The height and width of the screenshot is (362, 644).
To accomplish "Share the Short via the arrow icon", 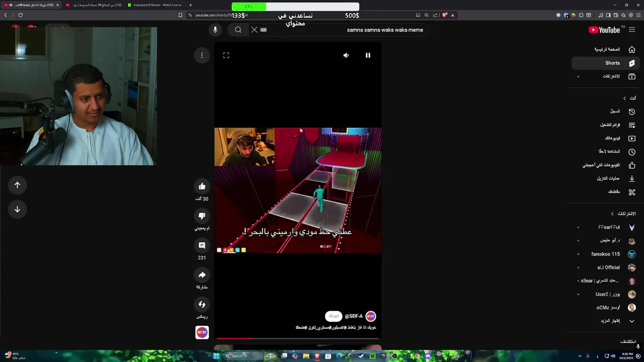I will pyautogui.click(x=202, y=275).
